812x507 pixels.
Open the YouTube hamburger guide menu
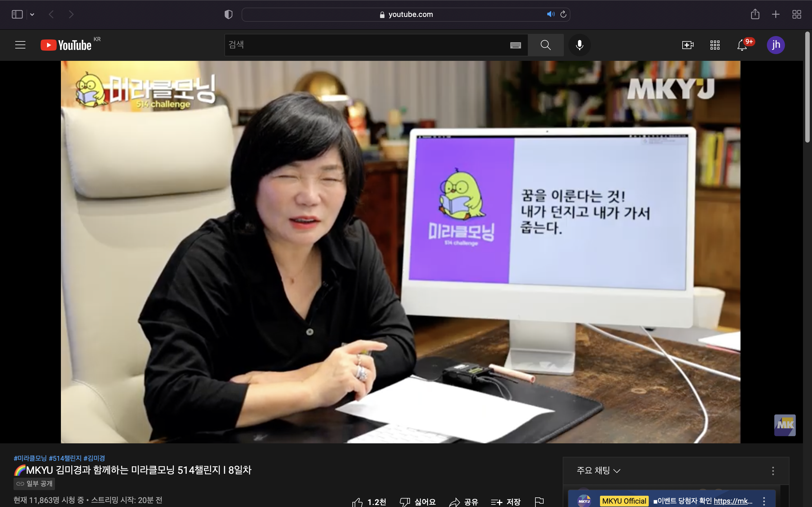coord(20,45)
